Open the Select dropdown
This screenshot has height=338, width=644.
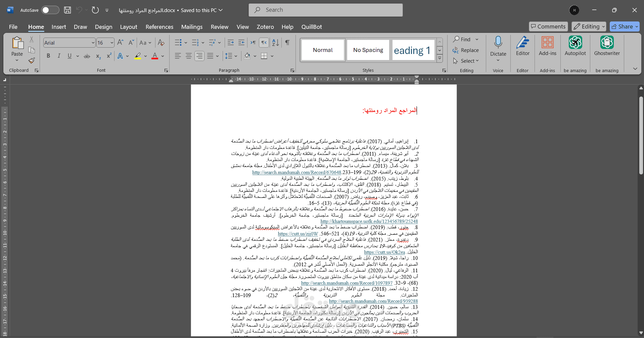pyautogui.click(x=466, y=61)
